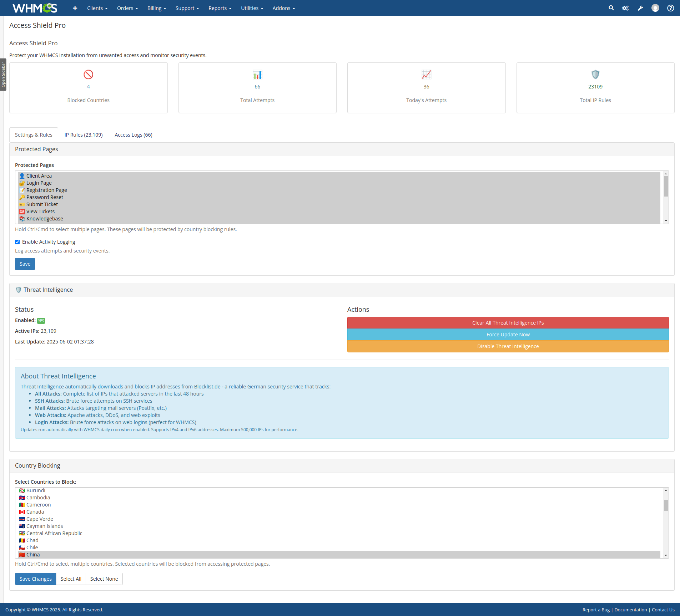
Task: Click the Today's Attempts trend chart icon
Action: 426,75
